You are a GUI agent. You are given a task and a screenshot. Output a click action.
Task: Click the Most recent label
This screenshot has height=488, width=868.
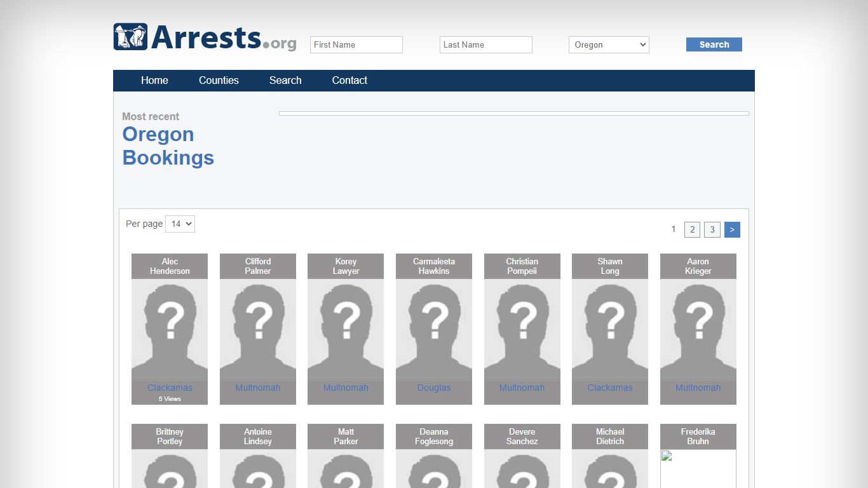151,116
